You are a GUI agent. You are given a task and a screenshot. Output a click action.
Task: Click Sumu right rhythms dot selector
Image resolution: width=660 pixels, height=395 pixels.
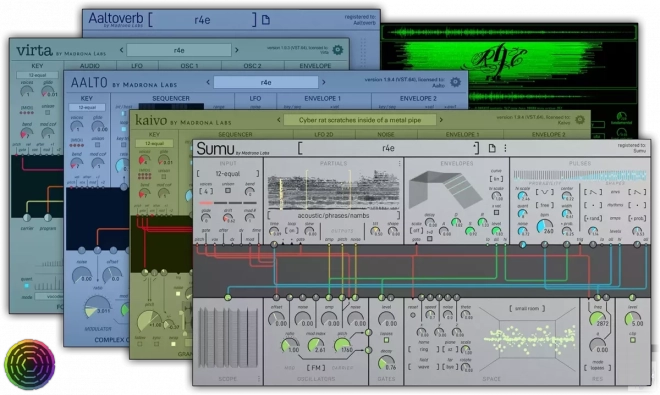click(637, 205)
